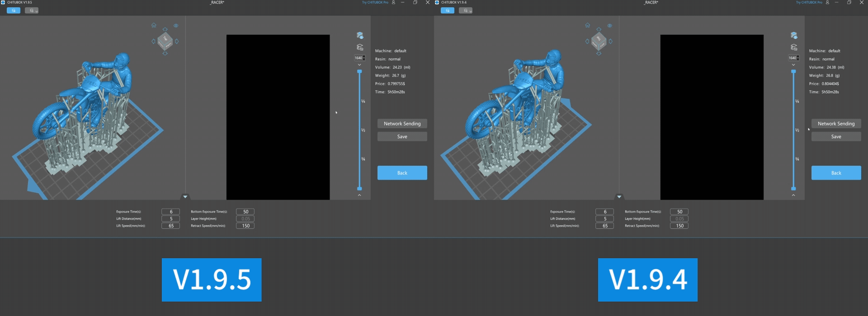Open the gray toolbar dropdown button in V1.9.4
The image size is (868, 316).
coord(466,10)
